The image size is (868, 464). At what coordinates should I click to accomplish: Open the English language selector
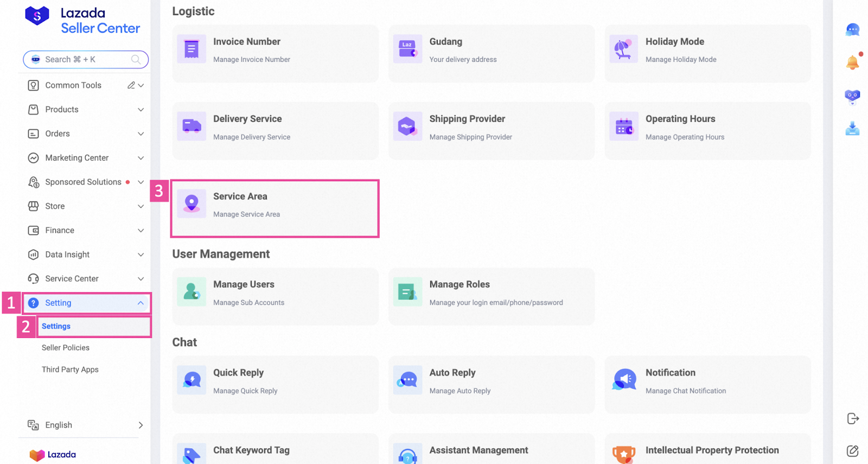(x=86, y=425)
